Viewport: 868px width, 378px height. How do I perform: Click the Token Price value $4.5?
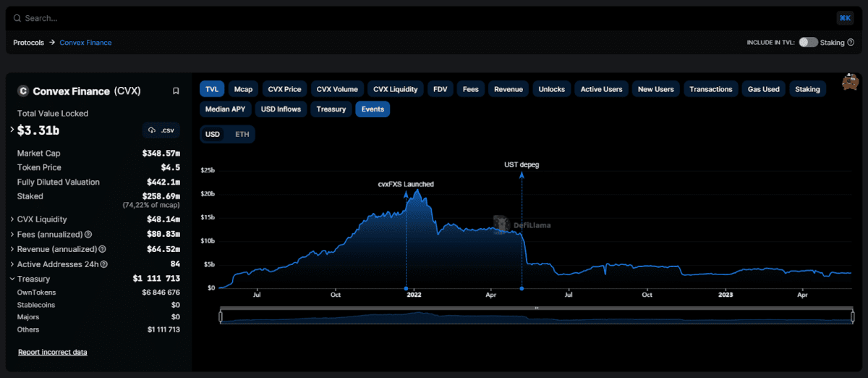tap(171, 167)
